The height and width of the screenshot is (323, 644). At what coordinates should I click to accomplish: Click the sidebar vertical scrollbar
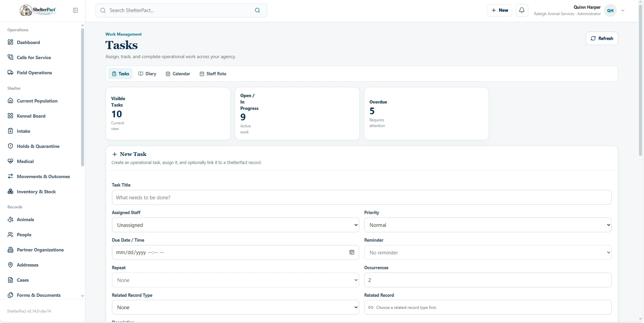coord(82,97)
